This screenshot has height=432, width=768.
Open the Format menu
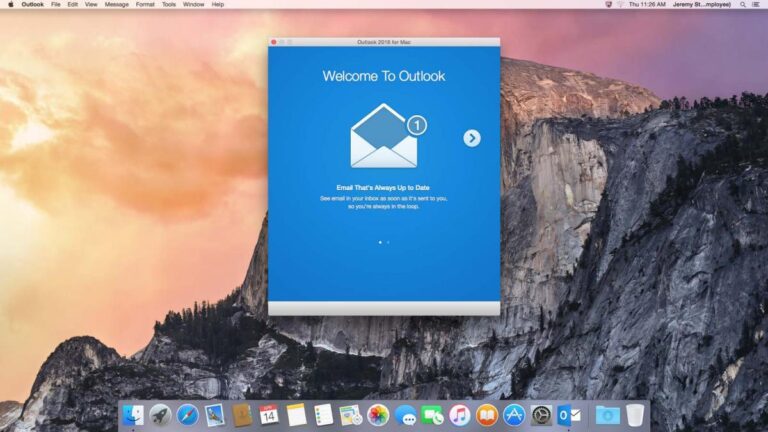pyautogui.click(x=145, y=4)
